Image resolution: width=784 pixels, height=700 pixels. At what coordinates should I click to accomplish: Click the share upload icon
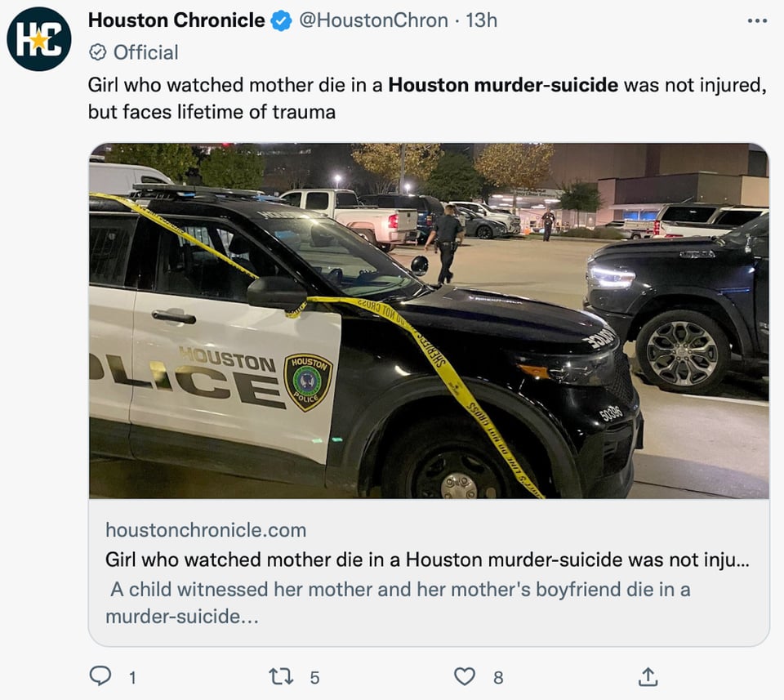(648, 676)
